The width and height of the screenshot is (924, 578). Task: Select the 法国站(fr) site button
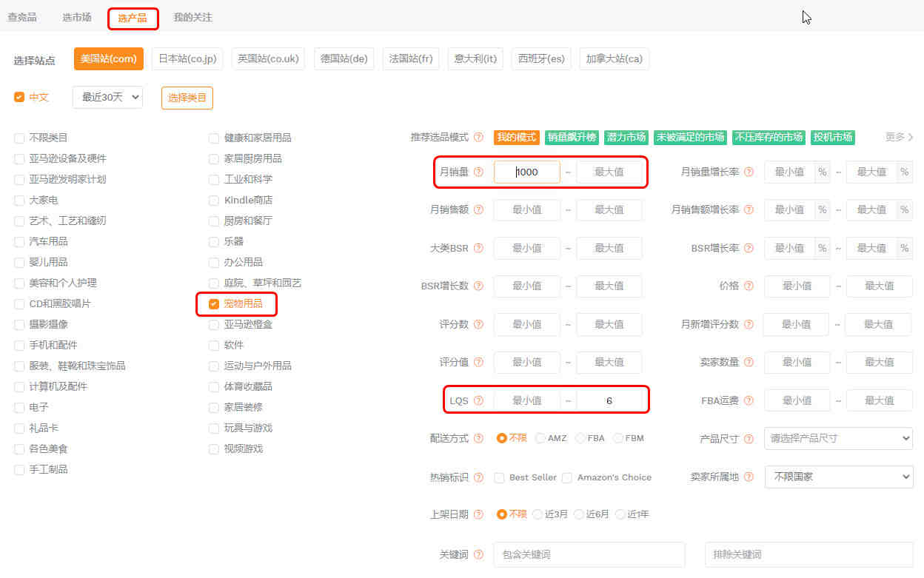coord(411,58)
